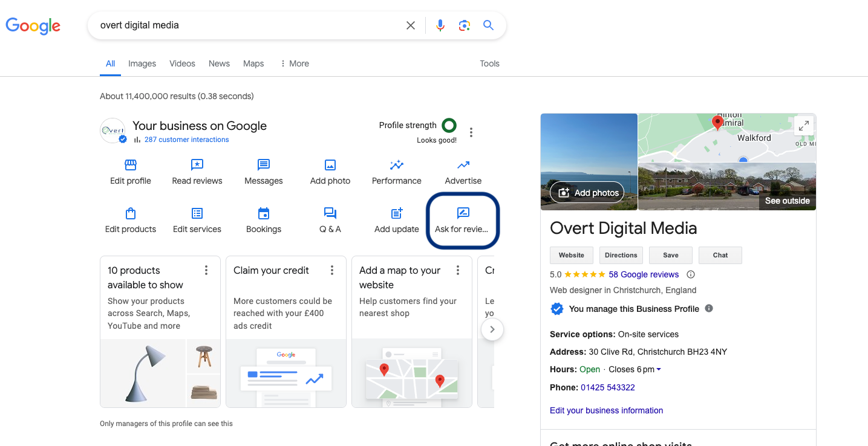Go to Google homepage via logo
This screenshot has height=446, width=868.
tap(33, 25)
